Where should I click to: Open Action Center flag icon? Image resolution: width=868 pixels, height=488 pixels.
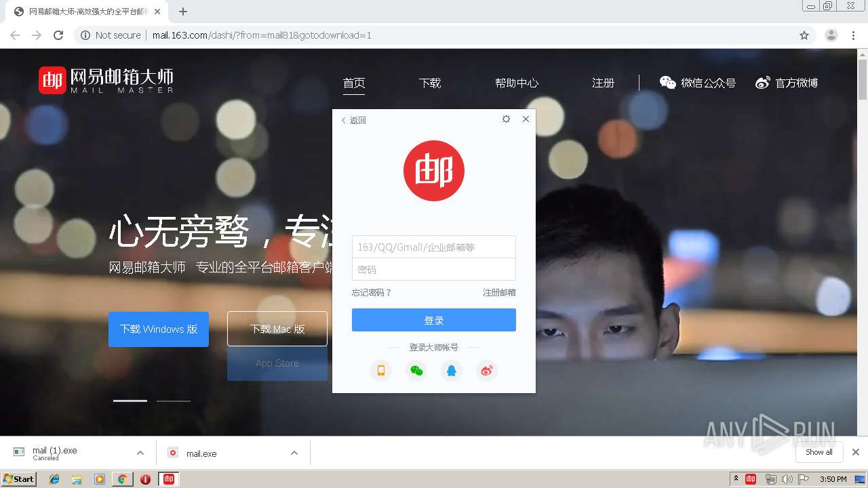click(804, 479)
